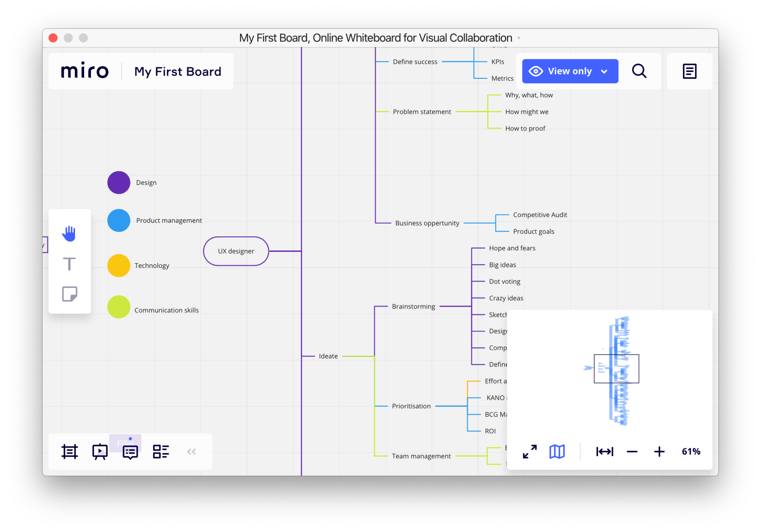Click the How to proof label
The width and height of the screenshot is (761, 532).
[525, 128]
